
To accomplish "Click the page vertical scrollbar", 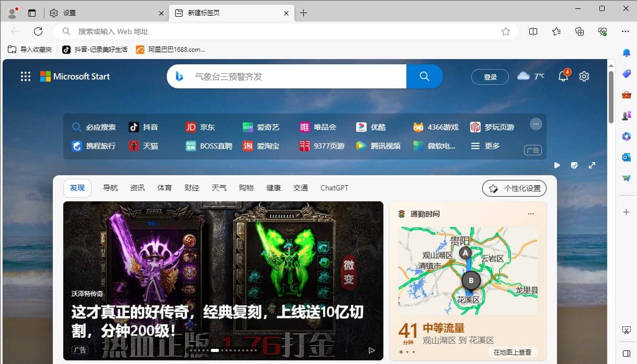I will tap(611, 97).
